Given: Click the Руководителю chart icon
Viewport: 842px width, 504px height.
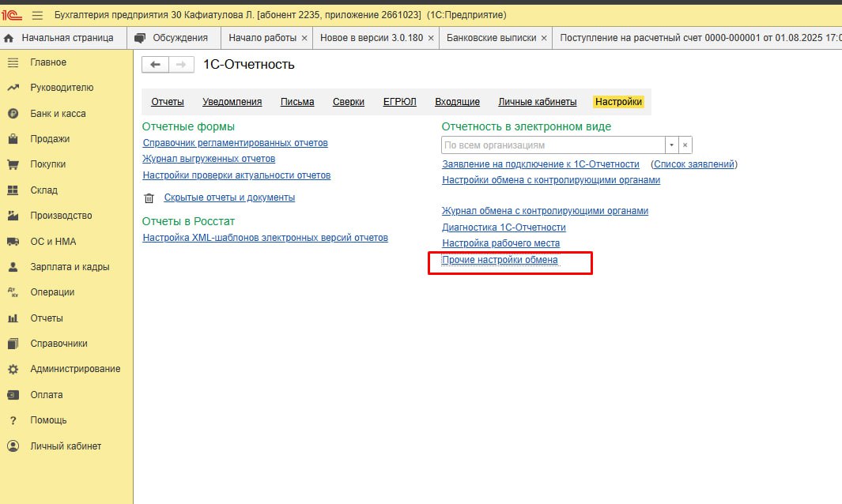Looking at the screenshot, I should pyautogui.click(x=13, y=88).
